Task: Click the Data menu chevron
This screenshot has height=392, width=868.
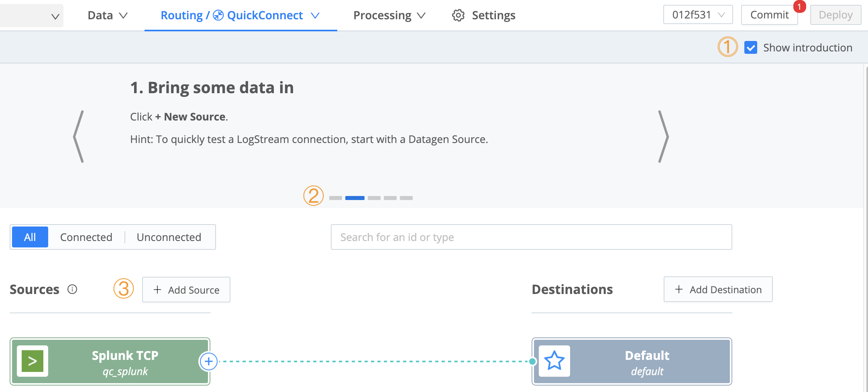Action: point(123,16)
